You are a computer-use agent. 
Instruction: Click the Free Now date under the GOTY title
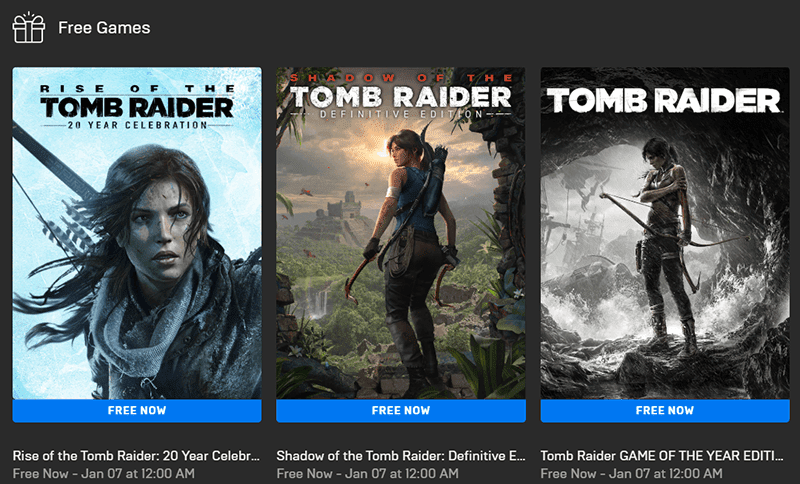[x=632, y=474]
